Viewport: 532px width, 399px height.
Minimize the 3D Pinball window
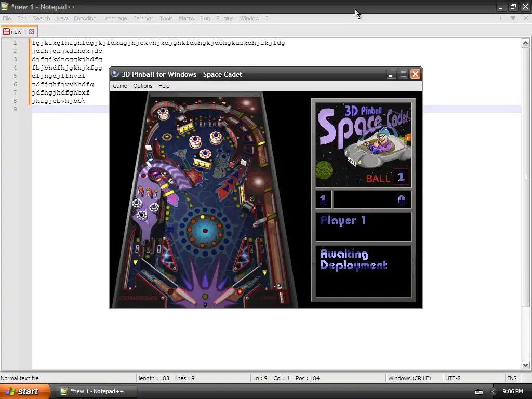[x=391, y=74]
